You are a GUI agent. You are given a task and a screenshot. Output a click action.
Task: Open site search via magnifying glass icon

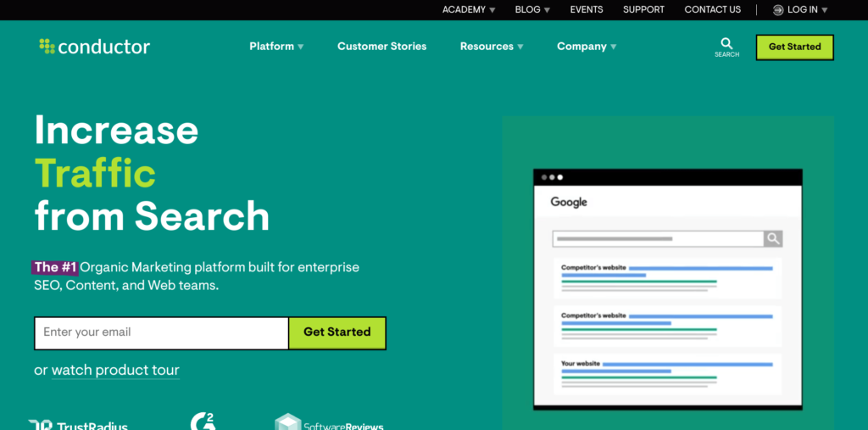pos(726,44)
